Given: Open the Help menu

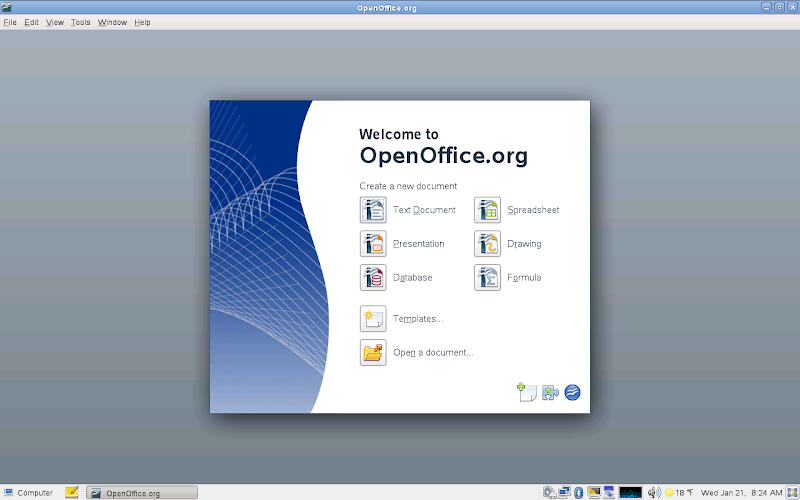Looking at the screenshot, I should pos(142,22).
